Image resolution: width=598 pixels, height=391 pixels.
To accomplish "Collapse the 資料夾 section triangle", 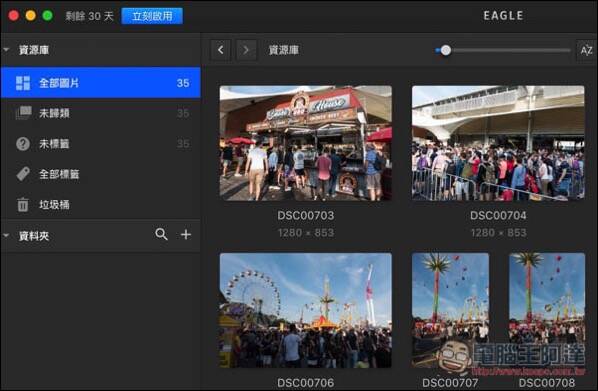I will click(x=6, y=235).
